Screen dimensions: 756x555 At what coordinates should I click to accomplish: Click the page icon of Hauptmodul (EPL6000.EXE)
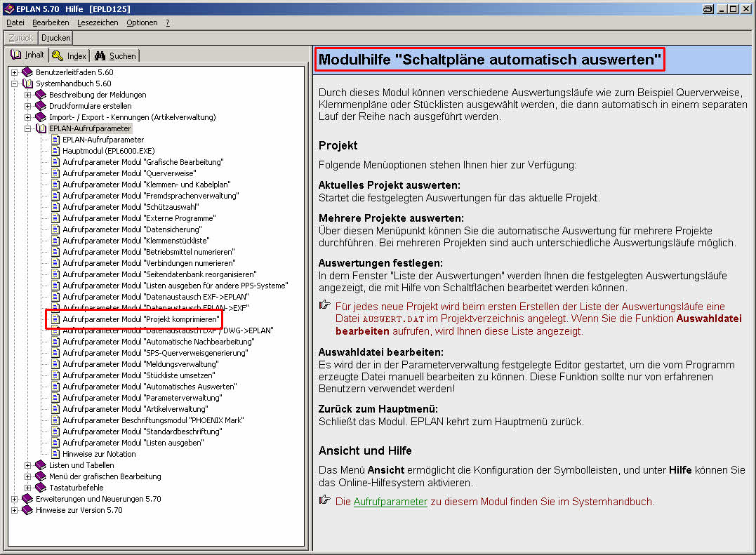pyautogui.click(x=55, y=151)
